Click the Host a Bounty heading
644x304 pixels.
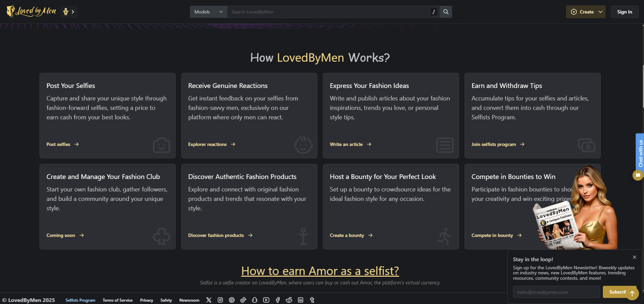(383, 177)
